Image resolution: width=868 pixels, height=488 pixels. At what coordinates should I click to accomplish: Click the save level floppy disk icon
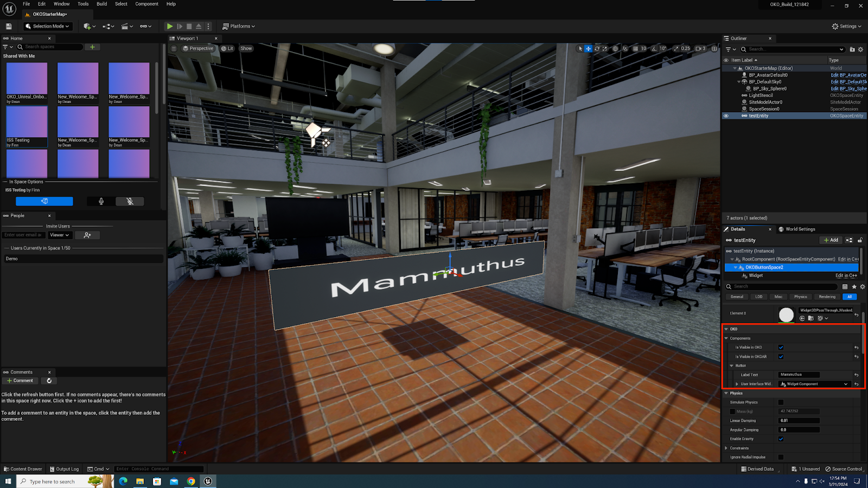9,26
